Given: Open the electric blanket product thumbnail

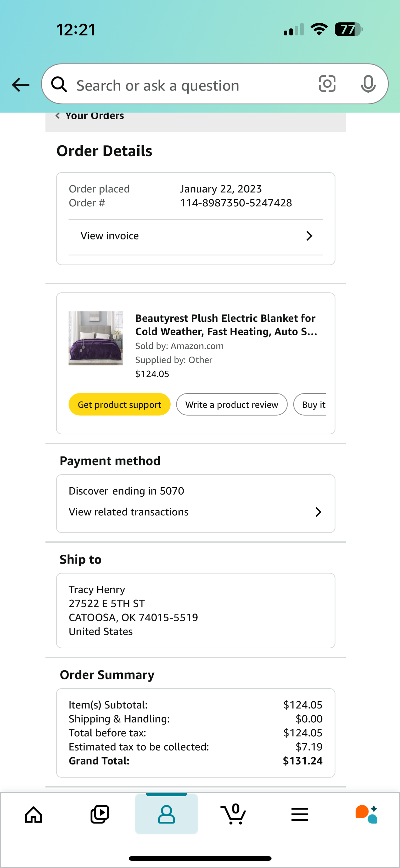Looking at the screenshot, I should click(x=96, y=338).
